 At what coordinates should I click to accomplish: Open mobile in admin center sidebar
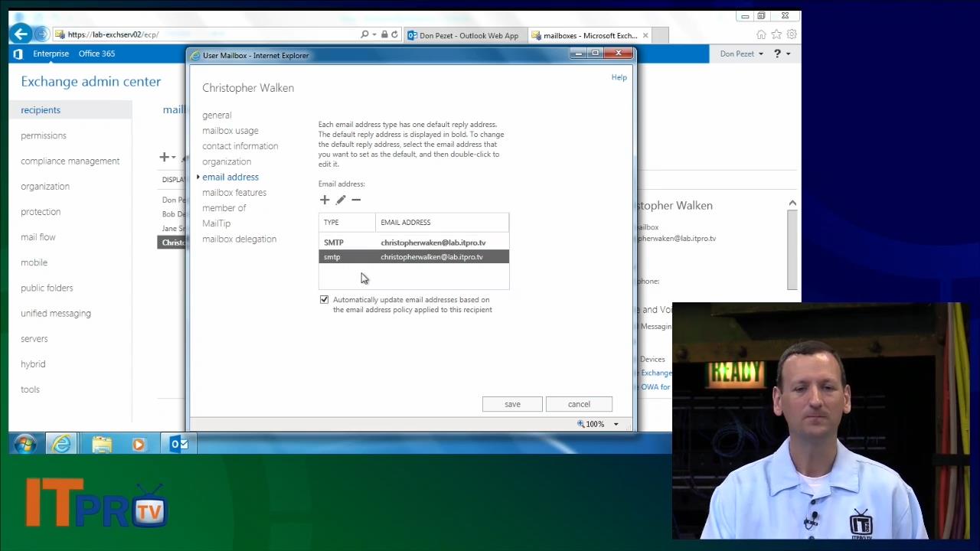(34, 262)
